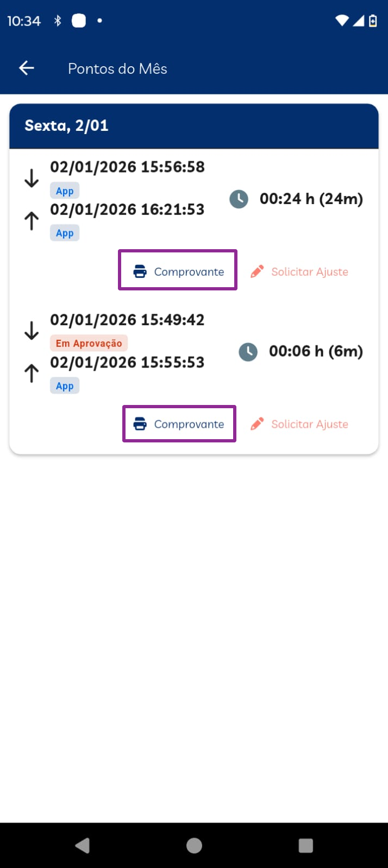Tap the Sexta, 2/01 day header
The height and width of the screenshot is (868, 388).
pyautogui.click(x=66, y=126)
